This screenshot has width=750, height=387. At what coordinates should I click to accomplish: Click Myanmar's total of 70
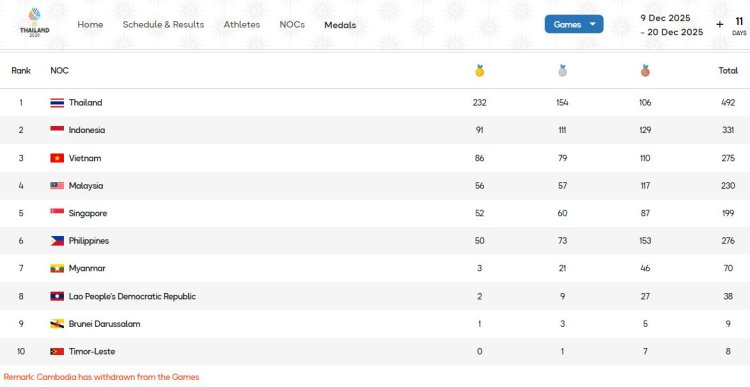coord(728,268)
